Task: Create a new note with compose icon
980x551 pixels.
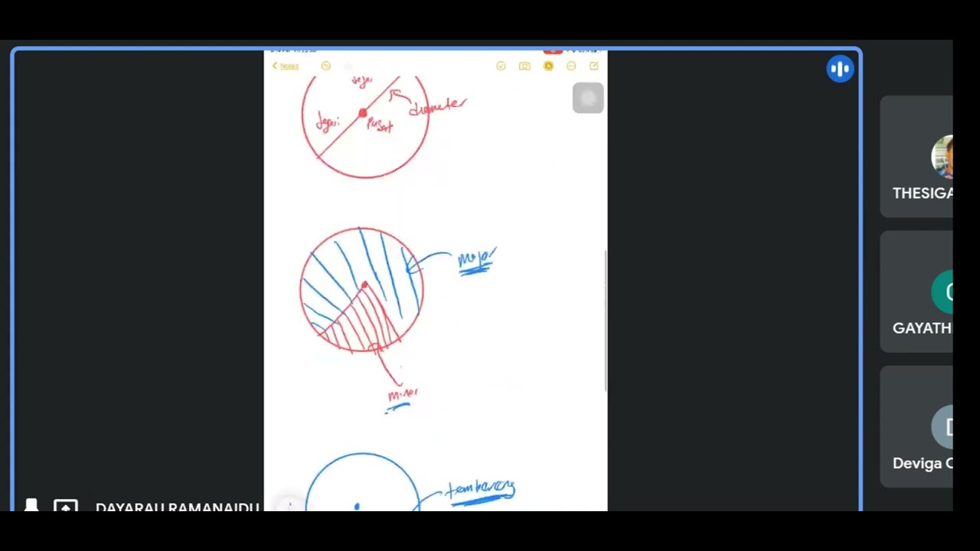Action: click(594, 66)
